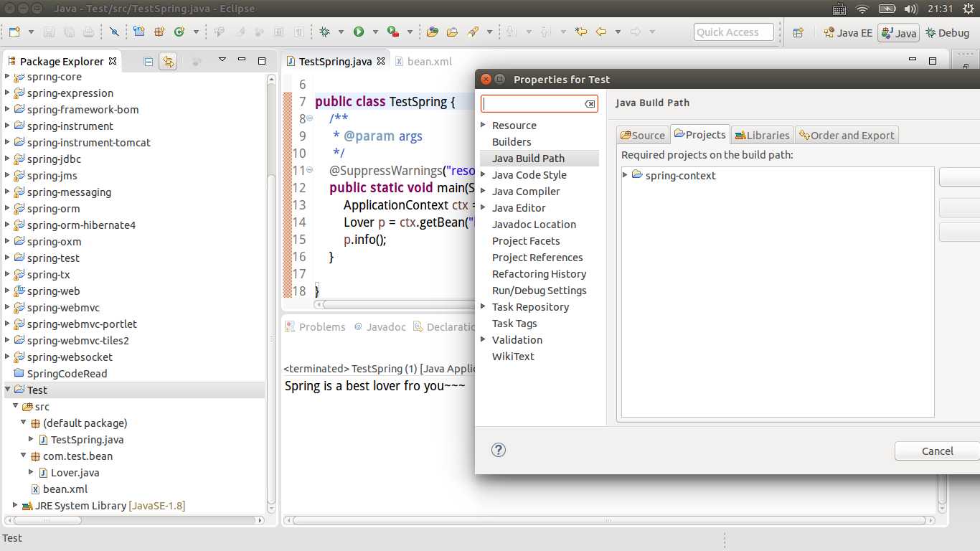Viewport: 980px width, 551px height.
Task: Click the New Java Package toolbar icon
Action: pyautogui.click(x=159, y=32)
